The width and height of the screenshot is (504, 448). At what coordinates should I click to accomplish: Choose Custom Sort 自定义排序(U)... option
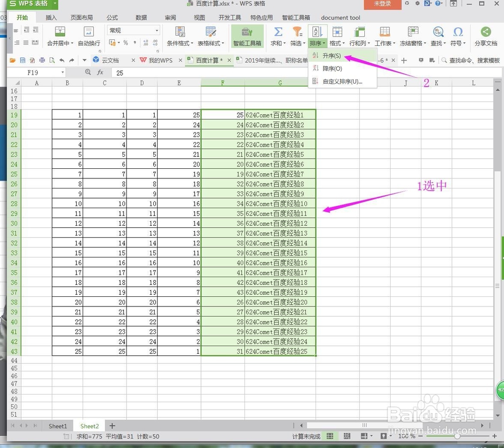342,81
